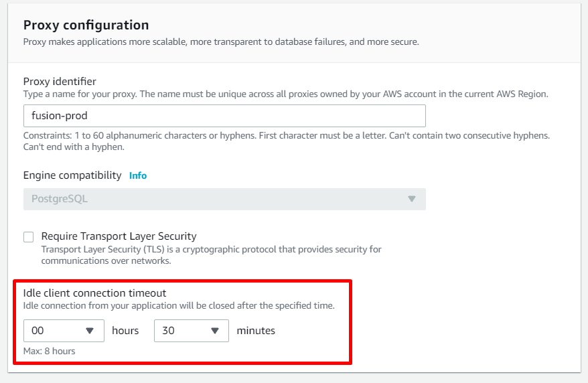This screenshot has width=588, height=383.
Task: Click the TLS cryptographic protocol description
Action: click(x=211, y=255)
